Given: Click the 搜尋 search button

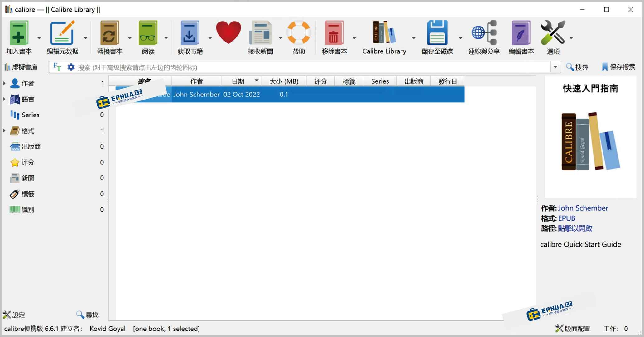Looking at the screenshot, I should pyautogui.click(x=577, y=67).
